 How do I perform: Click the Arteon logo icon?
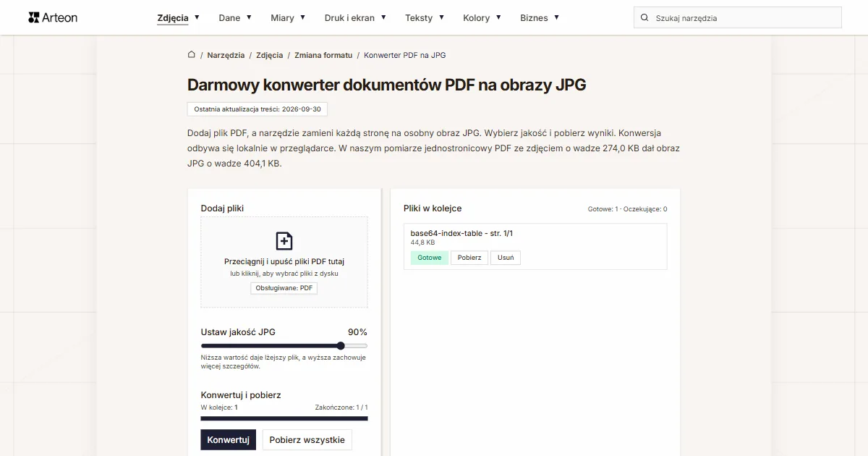(33, 17)
